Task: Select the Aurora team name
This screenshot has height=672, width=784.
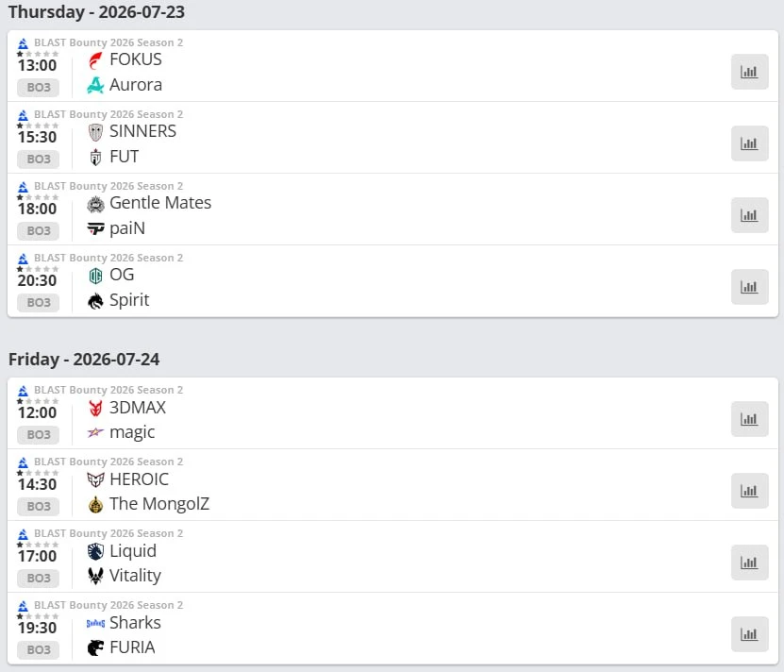Action: (x=136, y=85)
